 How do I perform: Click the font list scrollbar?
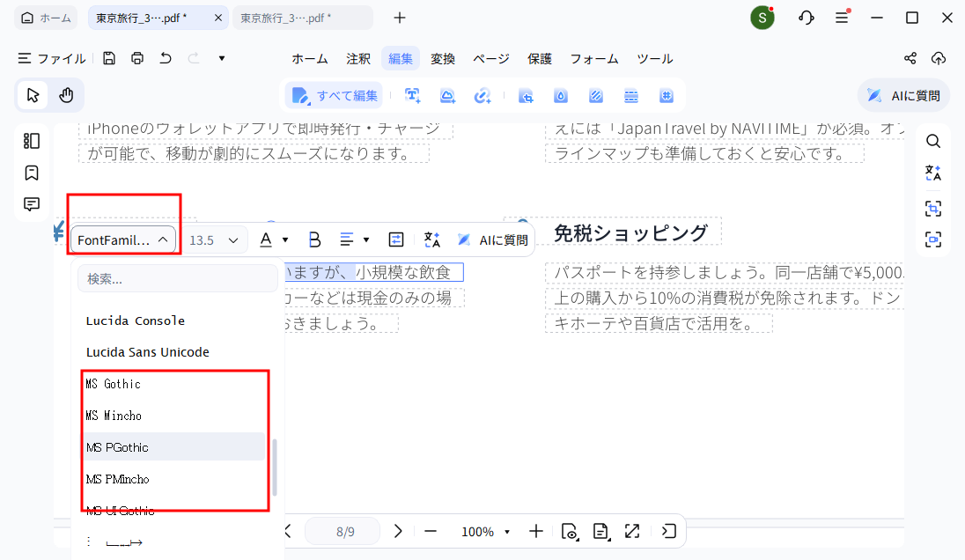coord(275,467)
